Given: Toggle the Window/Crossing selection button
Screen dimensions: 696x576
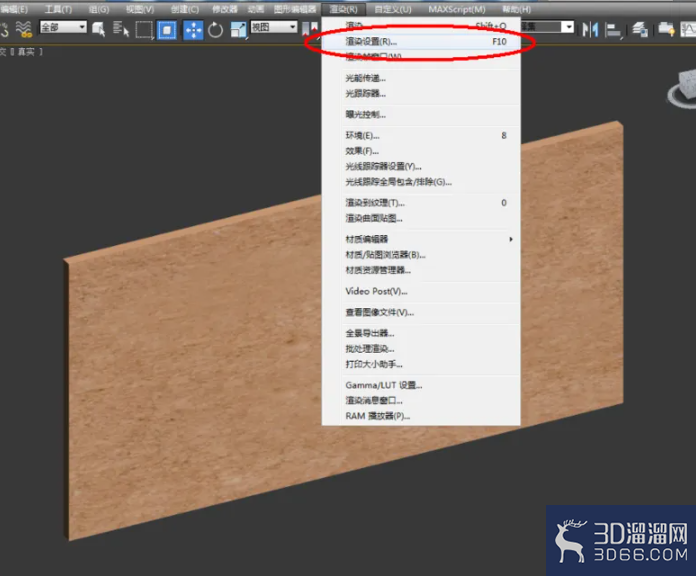Looking at the screenshot, I should (x=167, y=30).
